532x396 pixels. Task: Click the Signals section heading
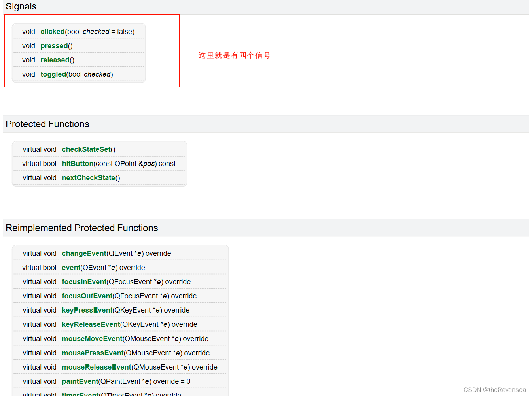point(21,6)
